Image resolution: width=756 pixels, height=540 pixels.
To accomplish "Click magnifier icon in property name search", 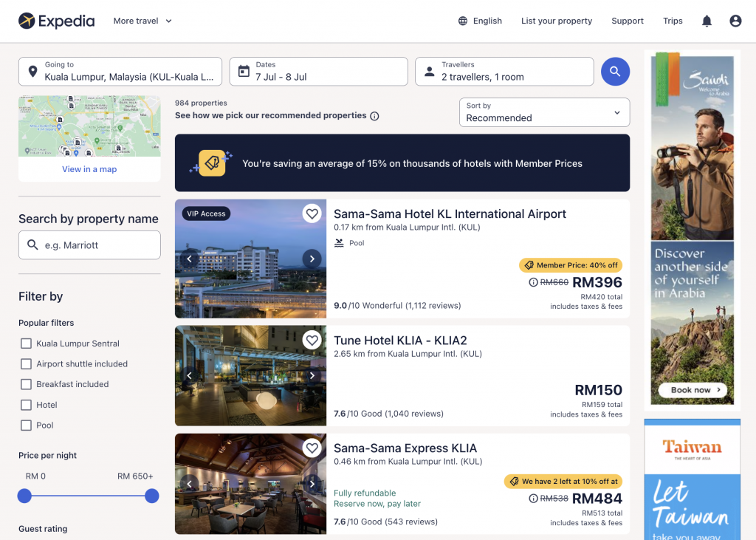I will point(32,245).
